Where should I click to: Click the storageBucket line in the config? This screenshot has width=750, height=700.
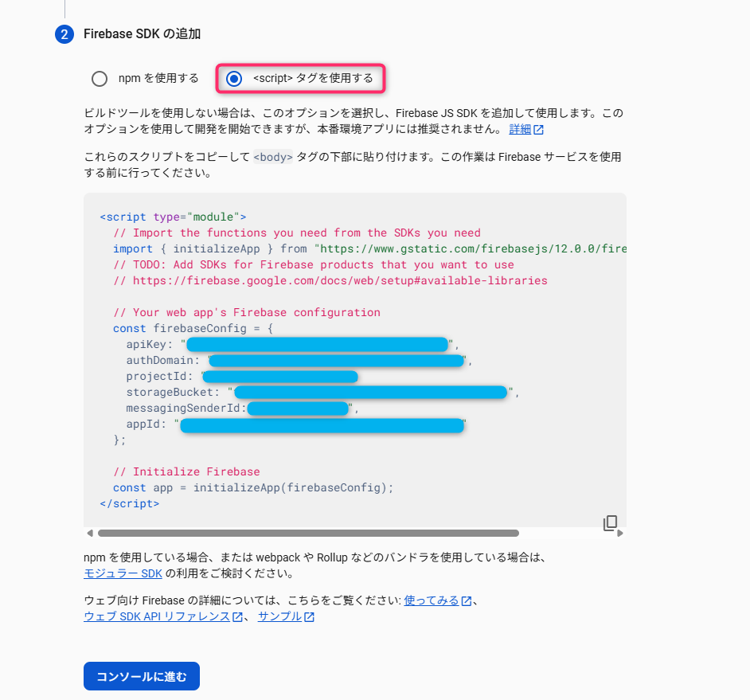tap(323, 393)
